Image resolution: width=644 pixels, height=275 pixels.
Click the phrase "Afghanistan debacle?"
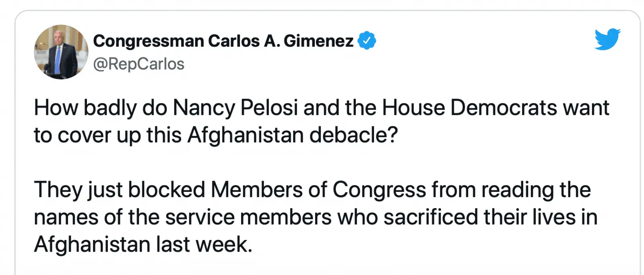click(x=292, y=135)
